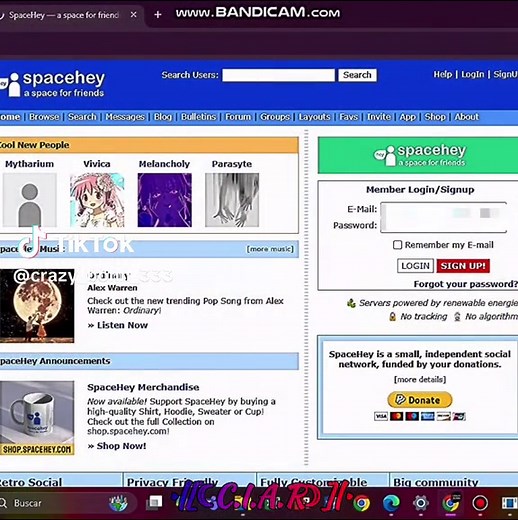518x520 pixels.
Task: Open the App navigation item
Action: point(407,117)
